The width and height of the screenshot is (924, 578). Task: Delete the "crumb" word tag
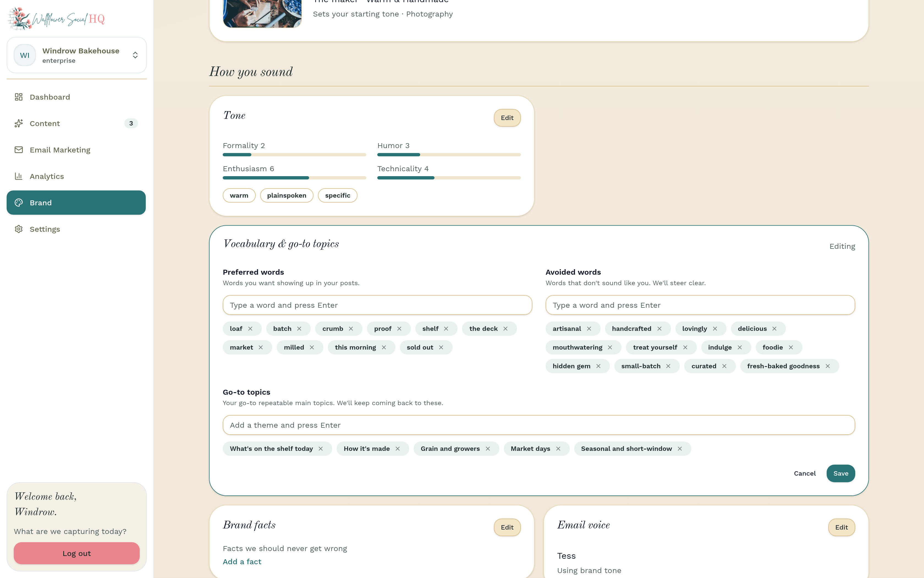351,329
